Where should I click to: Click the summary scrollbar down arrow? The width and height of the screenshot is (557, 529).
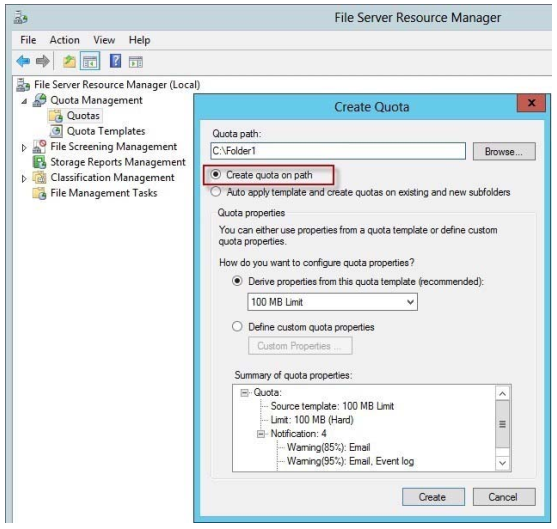click(x=502, y=463)
